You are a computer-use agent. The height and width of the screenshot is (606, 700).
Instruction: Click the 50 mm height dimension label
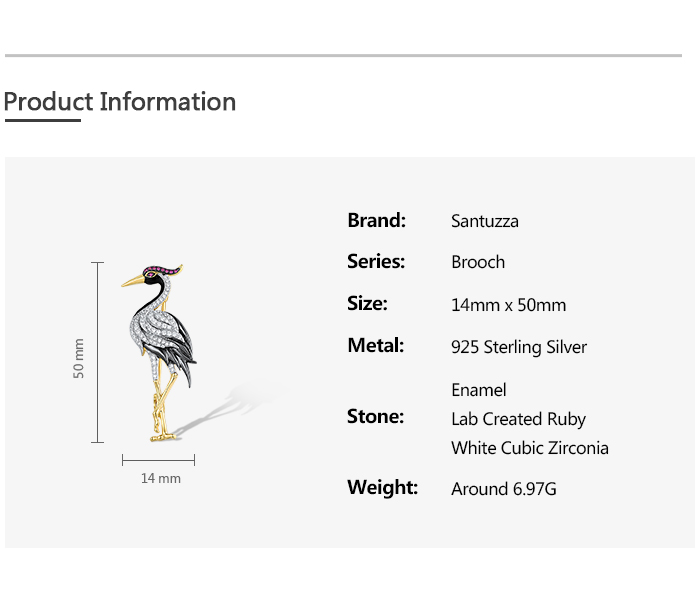[x=79, y=358]
